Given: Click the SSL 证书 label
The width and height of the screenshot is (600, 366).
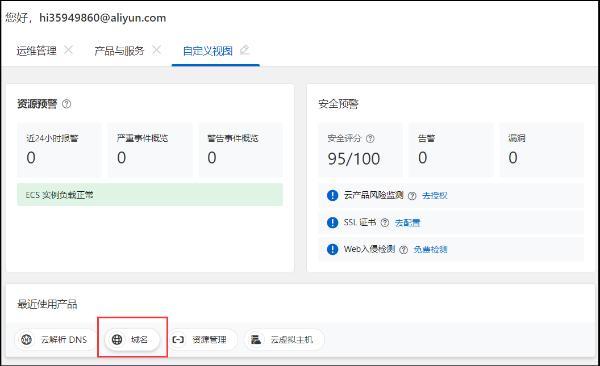Looking at the screenshot, I should pos(360,222).
